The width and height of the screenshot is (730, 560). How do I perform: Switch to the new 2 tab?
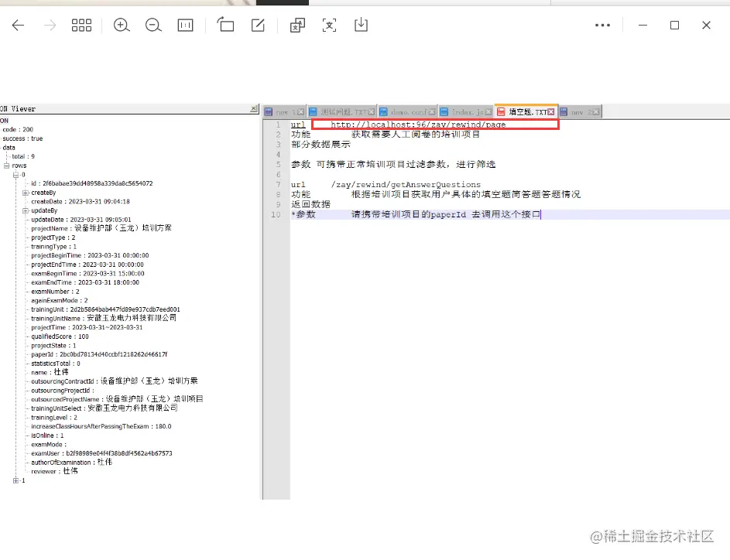580,112
